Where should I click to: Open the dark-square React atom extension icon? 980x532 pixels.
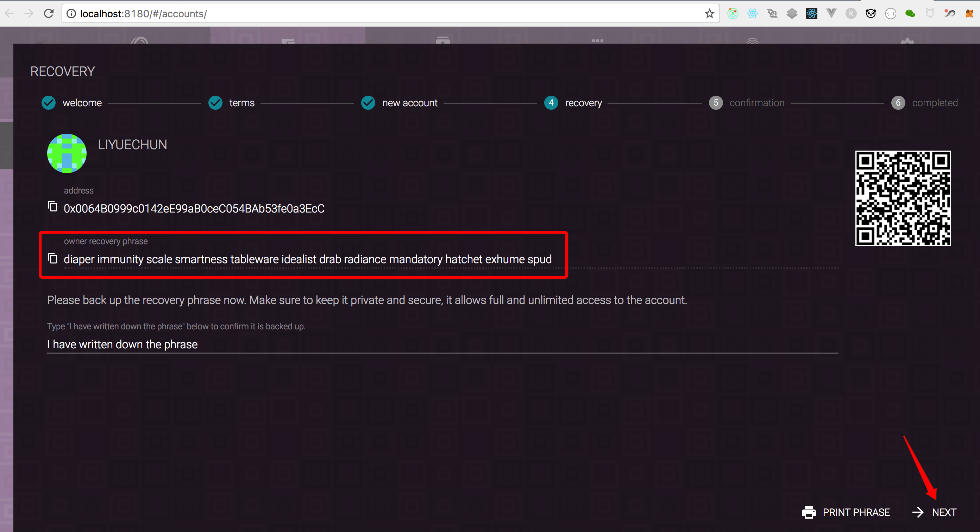(x=811, y=14)
